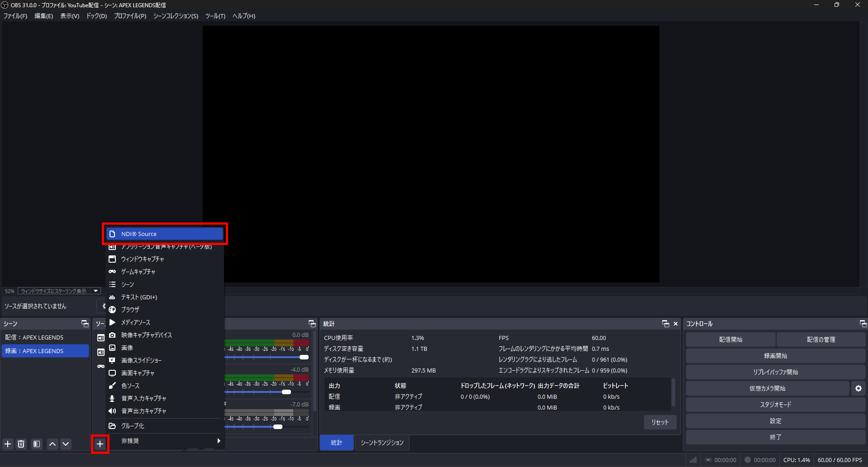Viewport: 868px width, 467px height.
Task: Add 音声出力キャプチャ source
Action: coord(165,411)
